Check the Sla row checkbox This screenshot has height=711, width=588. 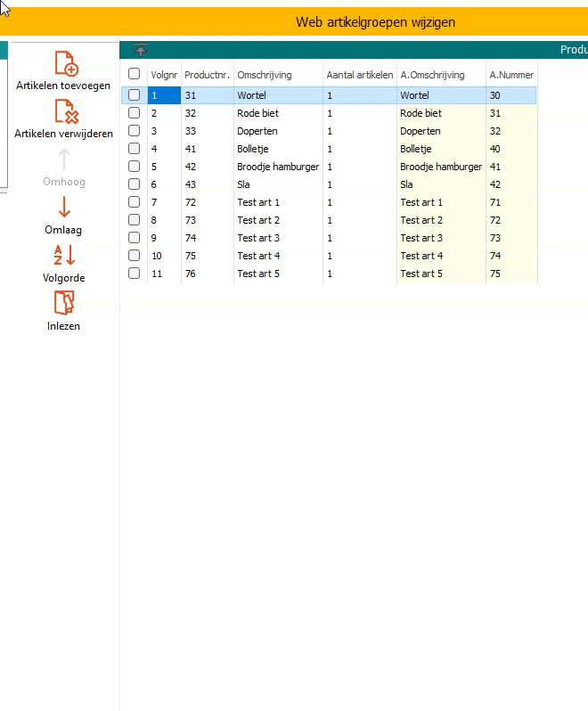tap(134, 184)
